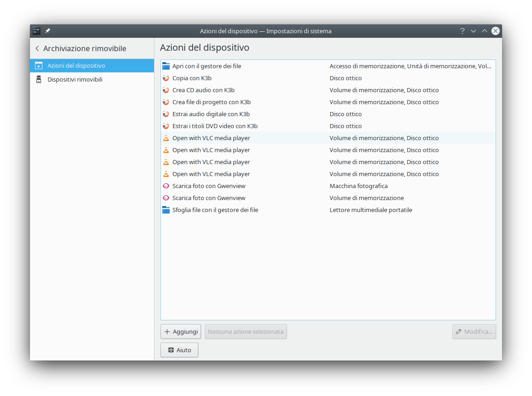
Task: Select the 'Crea file di progetto con K3b' row
Action: [212, 102]
